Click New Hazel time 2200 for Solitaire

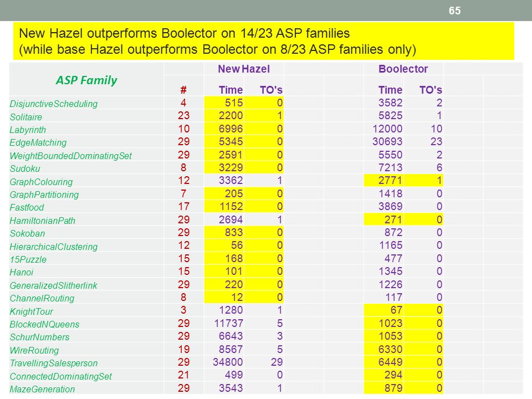pos(231,116)
